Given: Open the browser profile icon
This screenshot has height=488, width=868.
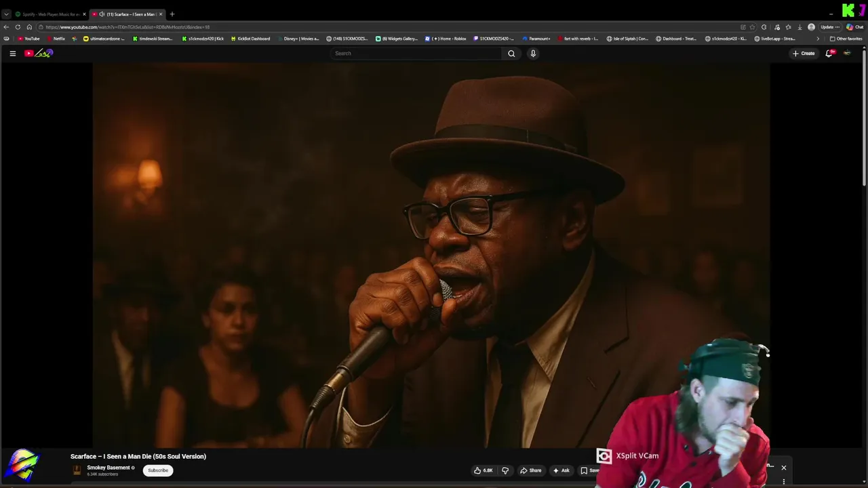Looking at the screenshot, I should [x=812, y=27].
